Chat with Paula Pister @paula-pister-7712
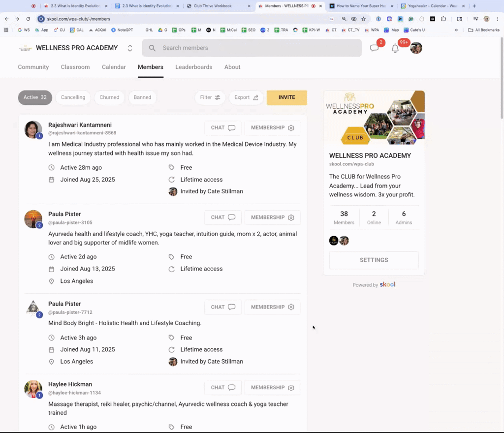The width and height of the screenshot is (504, 433). [223, 307]
